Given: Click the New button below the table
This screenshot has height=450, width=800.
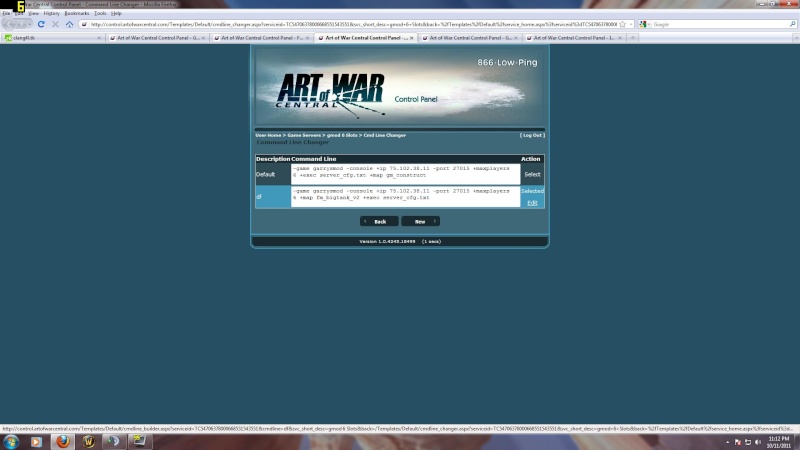Looking at the screenshot, I should tap(420, 221).
